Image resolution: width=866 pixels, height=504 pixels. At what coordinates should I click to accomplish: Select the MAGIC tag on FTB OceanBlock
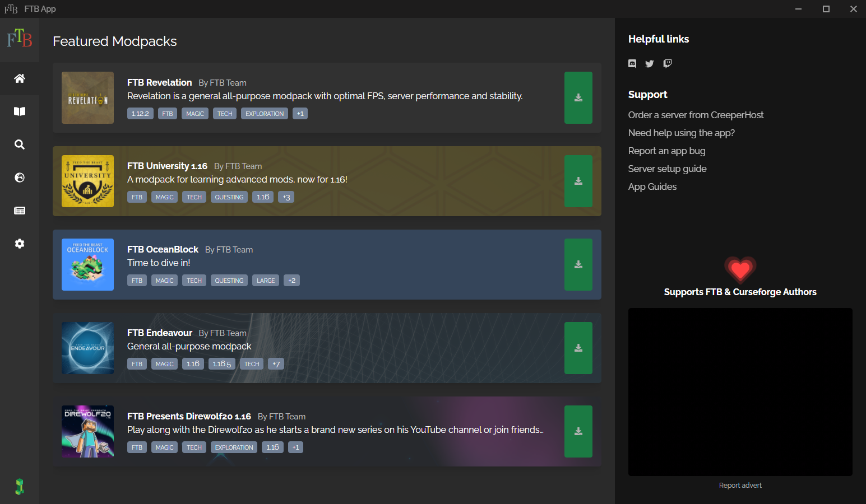pos(164,281)
